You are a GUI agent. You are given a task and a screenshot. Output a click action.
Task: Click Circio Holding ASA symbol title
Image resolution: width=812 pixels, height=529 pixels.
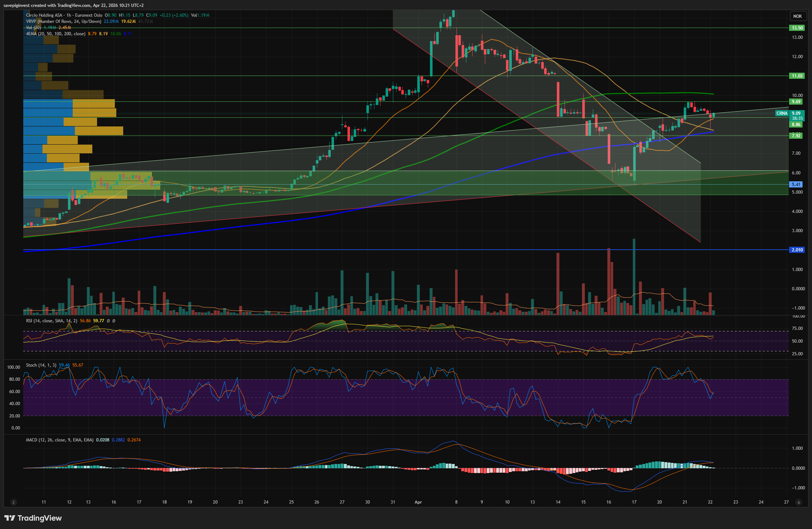(x=44, y=15)
